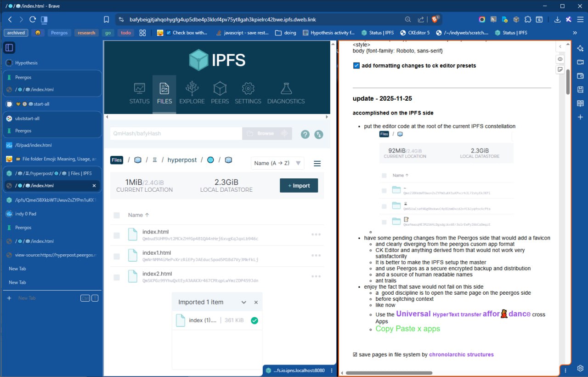Open IPFS Settings gear
This screenshot has height=377, width=588.
248,93
